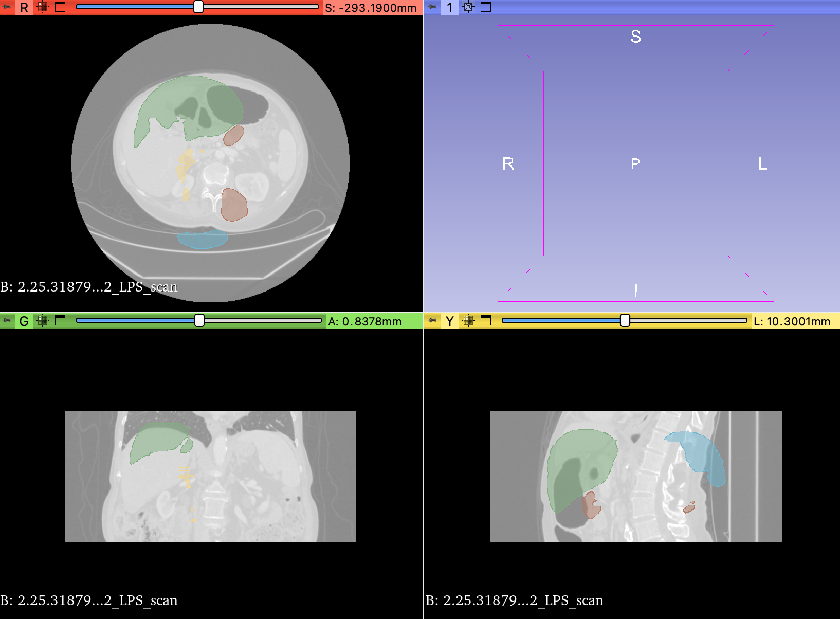This screenshot has height=619, width=840.
Task: Click the S orientation label in 3D view
Action: [x=636, y=37]
